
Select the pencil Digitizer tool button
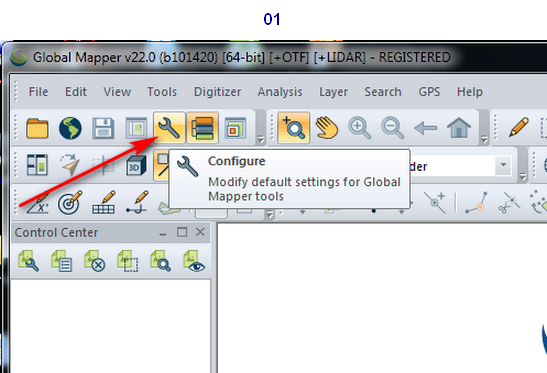point(518,127)
